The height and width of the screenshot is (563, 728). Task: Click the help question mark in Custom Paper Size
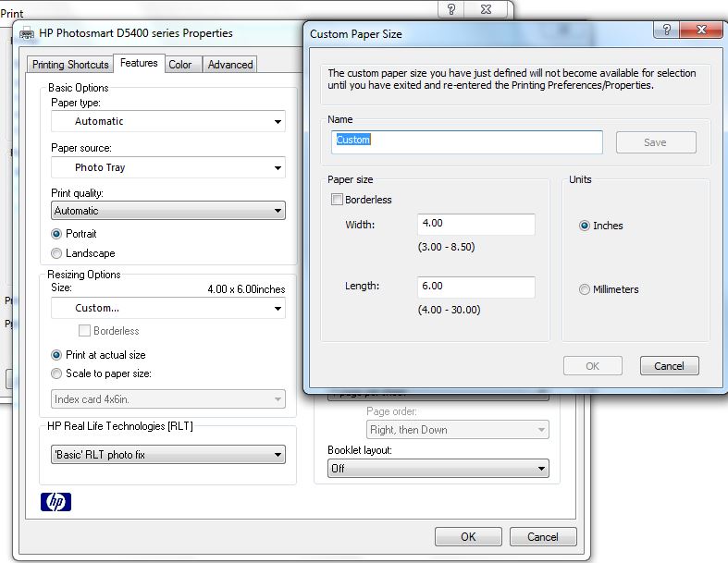point(667,31)
